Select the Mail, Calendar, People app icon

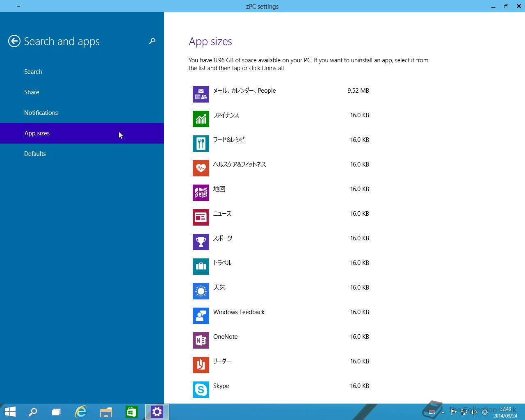201,94
